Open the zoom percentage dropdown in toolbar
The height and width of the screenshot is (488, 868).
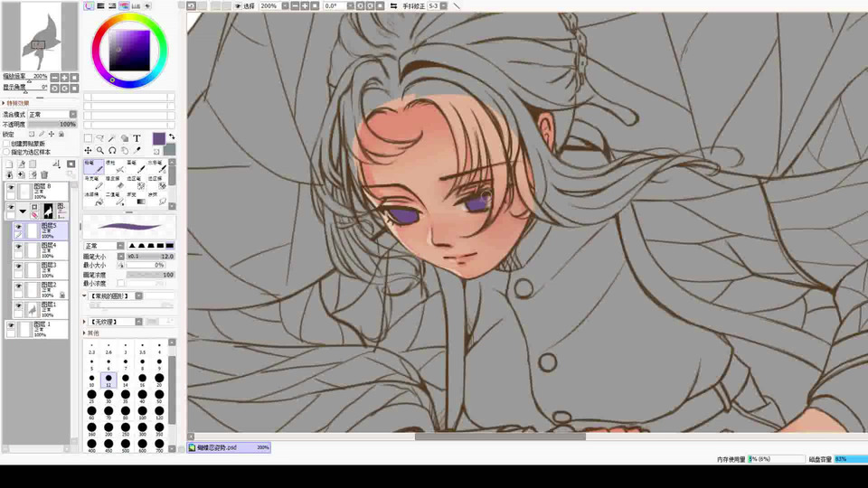pos(285,6)
